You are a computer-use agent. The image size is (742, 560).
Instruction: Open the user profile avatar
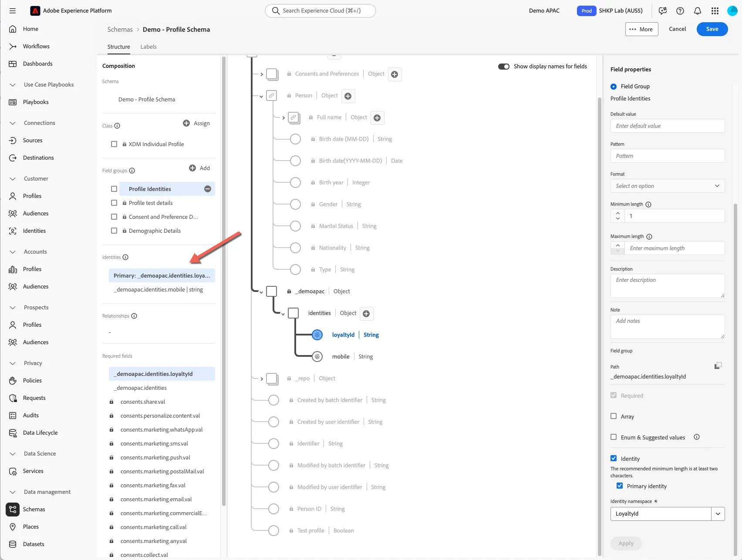[732, 11]
